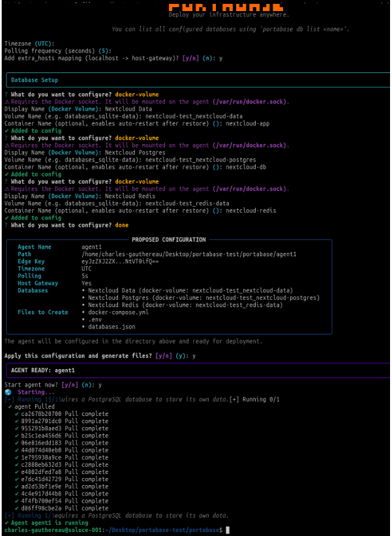This screenshot has height=536, width=392.
Task: Click layer '44d074d40eb0 Pull complete' line
Action: point(61,450)
